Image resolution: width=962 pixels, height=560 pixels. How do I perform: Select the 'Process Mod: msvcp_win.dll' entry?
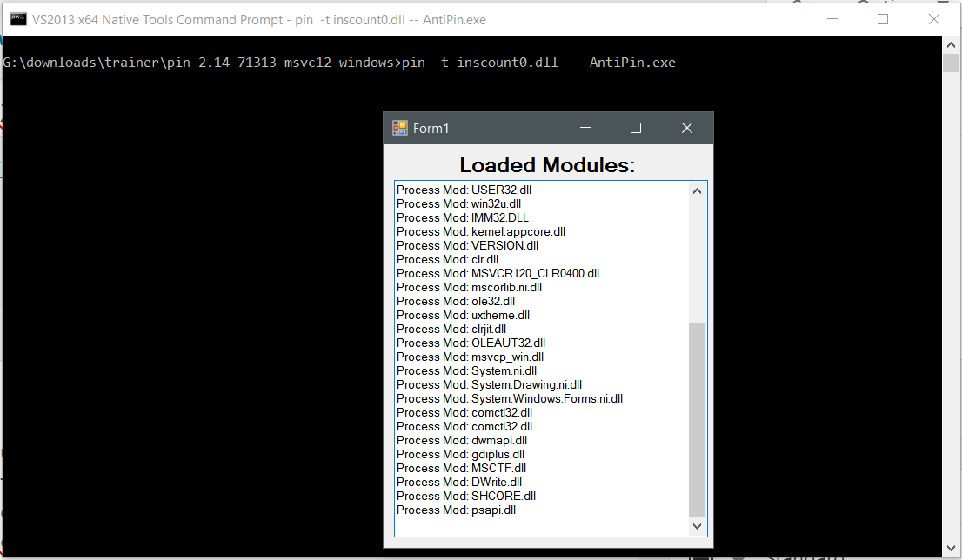click(470, 357)
